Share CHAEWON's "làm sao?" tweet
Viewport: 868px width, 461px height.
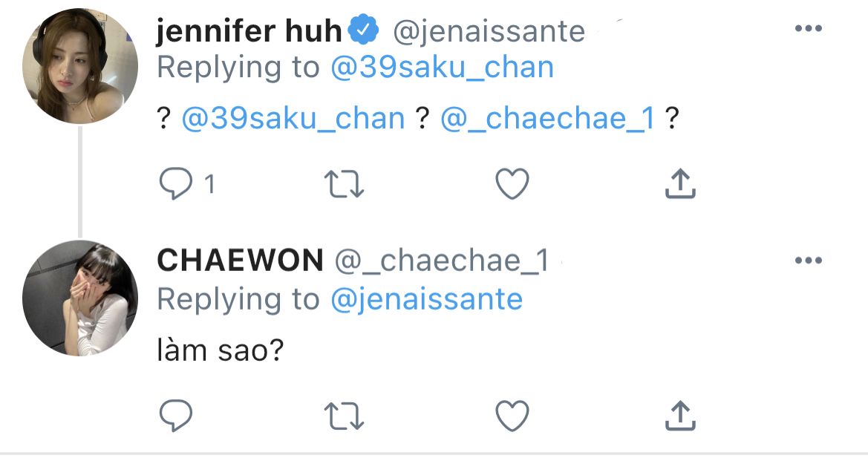coord(679,416)
